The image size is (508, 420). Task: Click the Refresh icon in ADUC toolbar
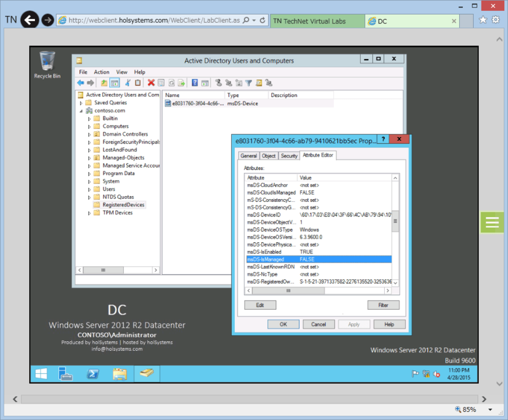tap(171, 83)
